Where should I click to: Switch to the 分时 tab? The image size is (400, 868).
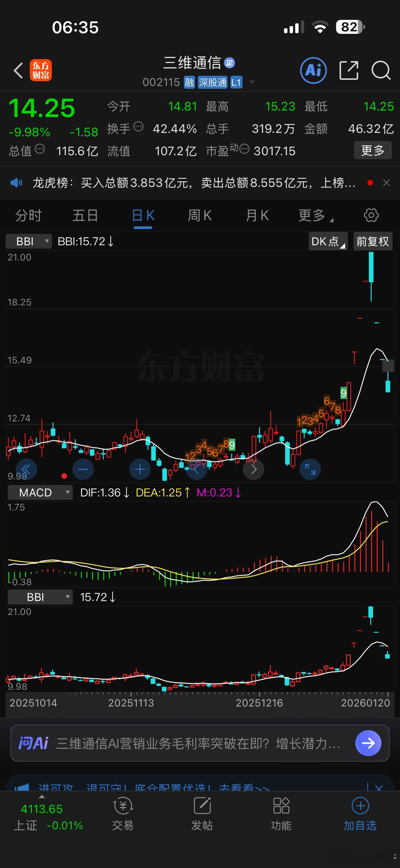(29, 216)
